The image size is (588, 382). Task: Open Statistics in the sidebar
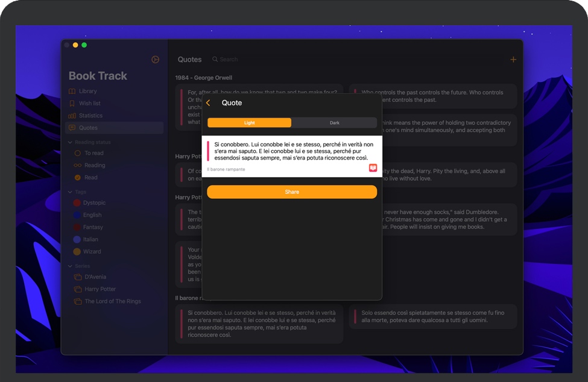[x=114, y=115]
